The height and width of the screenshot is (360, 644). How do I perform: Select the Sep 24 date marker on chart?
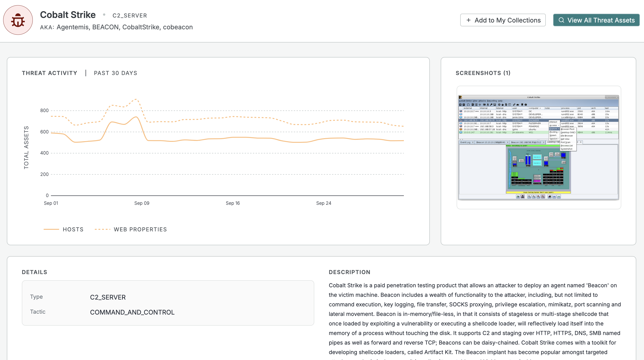324,203
